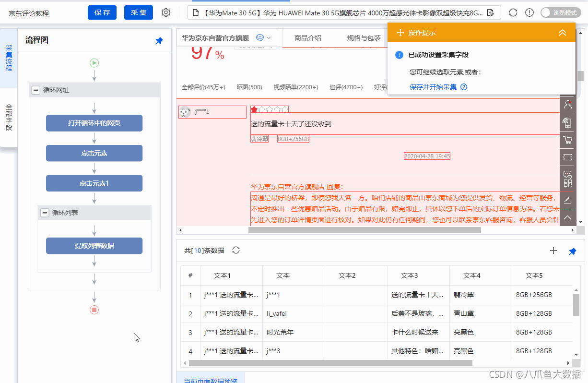This screenshot has height=383, width=588.
Task: Open the shopping cart sidebar icon
Action: coord(568,140)
